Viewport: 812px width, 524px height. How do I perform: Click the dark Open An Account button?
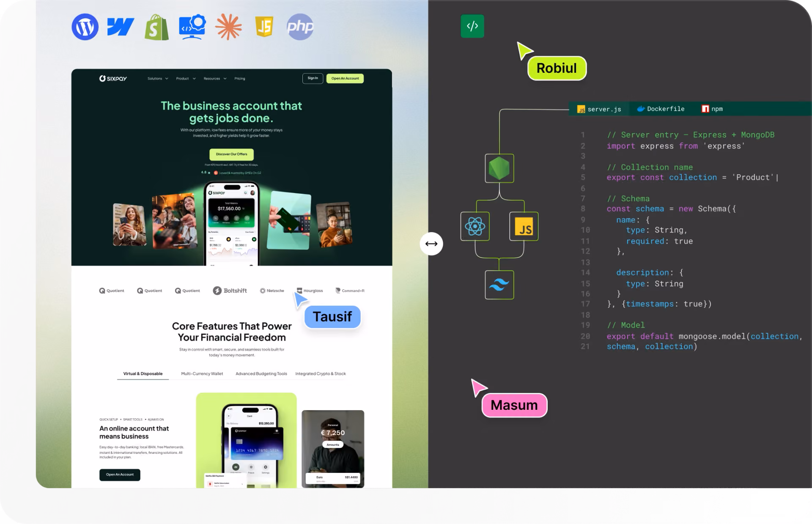[x=120, y=475]
